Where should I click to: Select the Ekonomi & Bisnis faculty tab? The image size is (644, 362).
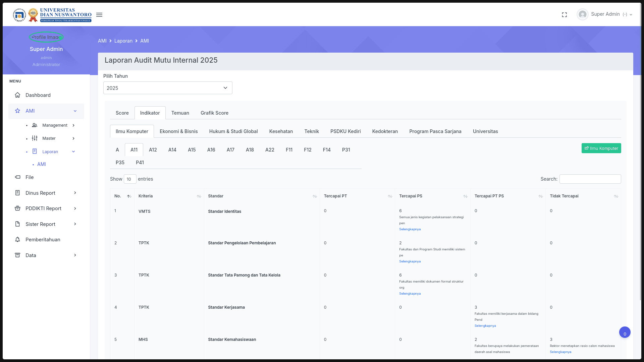tap(179, 131)
